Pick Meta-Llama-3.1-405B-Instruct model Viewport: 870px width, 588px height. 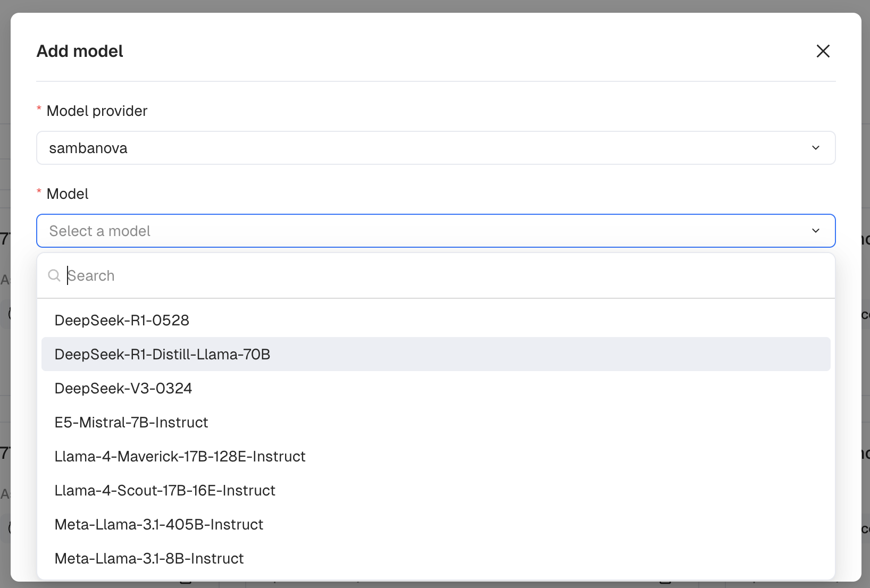tap(436, 524)
